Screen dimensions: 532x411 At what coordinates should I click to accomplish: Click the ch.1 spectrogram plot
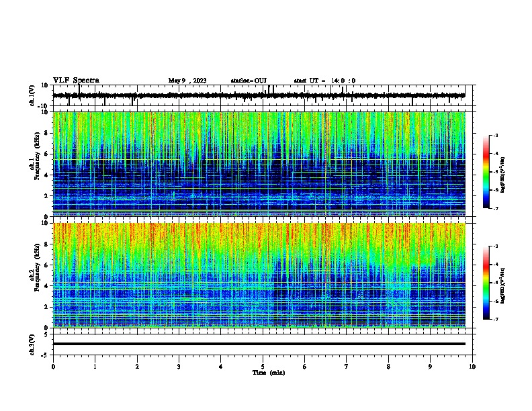coord(259,164)
